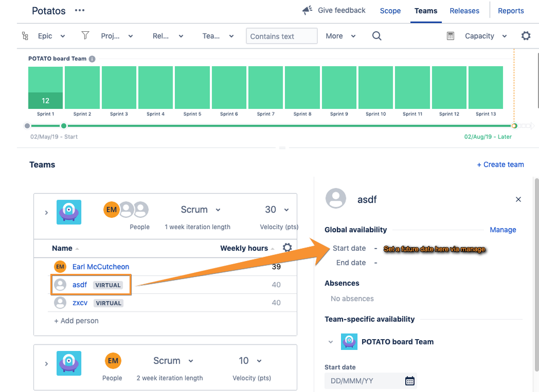Screen dimensions: 539x392
Task: Open the Rel... filter dropdown
Action: [168, 36]
